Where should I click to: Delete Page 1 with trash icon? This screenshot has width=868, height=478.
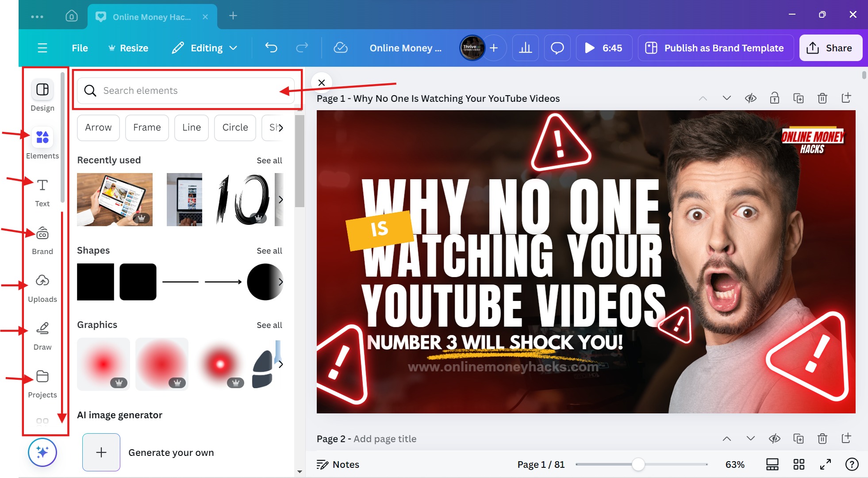822,98
